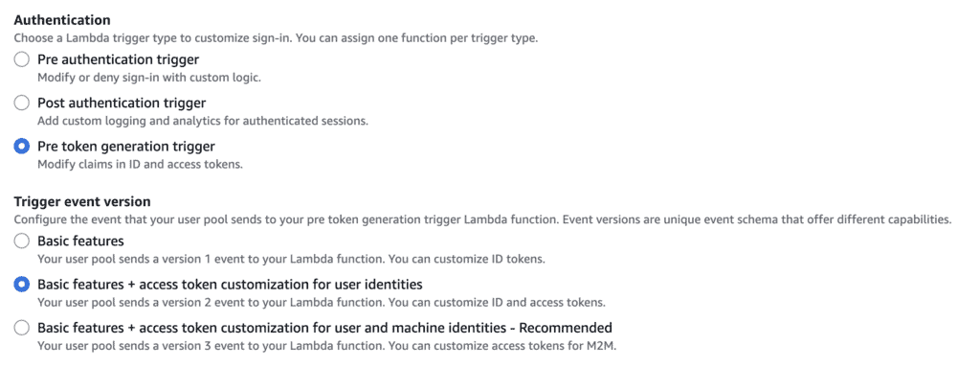Select the Post authentication trigger radio button
Viewport: 980px width, 368px height.
click(22, 103)
